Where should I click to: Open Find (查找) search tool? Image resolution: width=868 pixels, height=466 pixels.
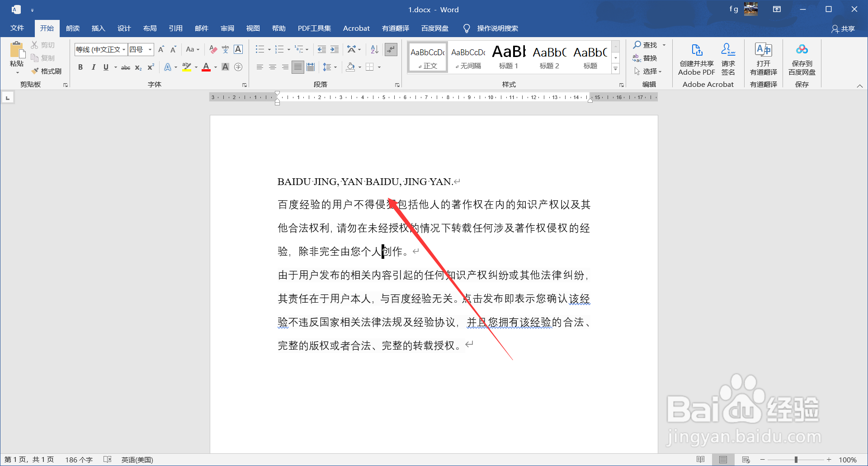tap(645, 45)
